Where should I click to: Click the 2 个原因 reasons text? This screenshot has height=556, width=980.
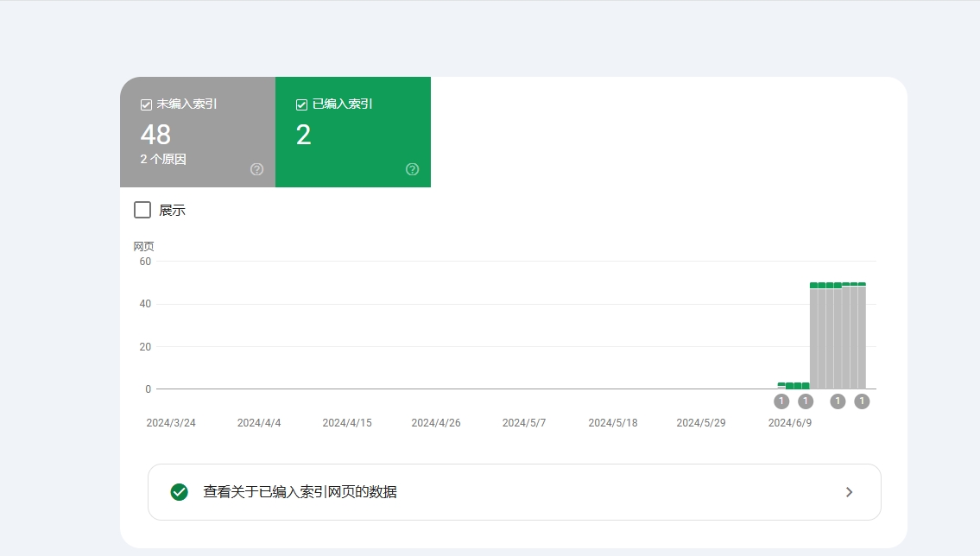click(163, 160)
